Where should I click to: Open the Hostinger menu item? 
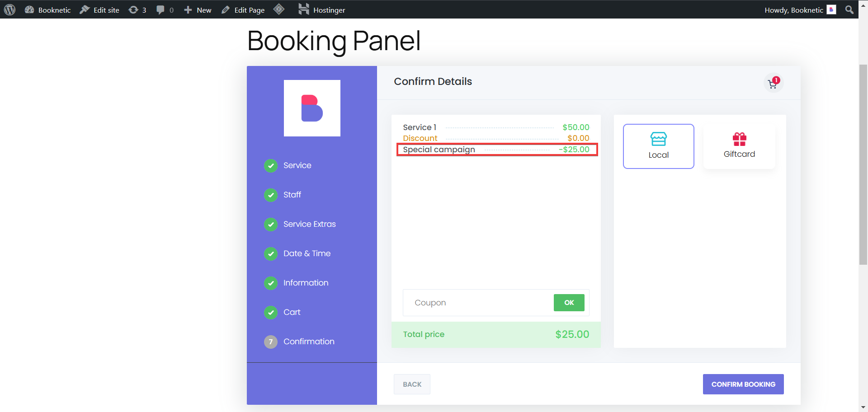click(322, 9)
